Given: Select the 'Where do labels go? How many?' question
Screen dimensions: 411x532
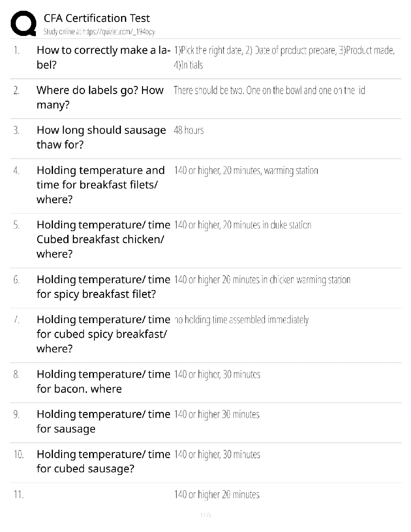Looking at the screenshot, I should pos(100,97).
